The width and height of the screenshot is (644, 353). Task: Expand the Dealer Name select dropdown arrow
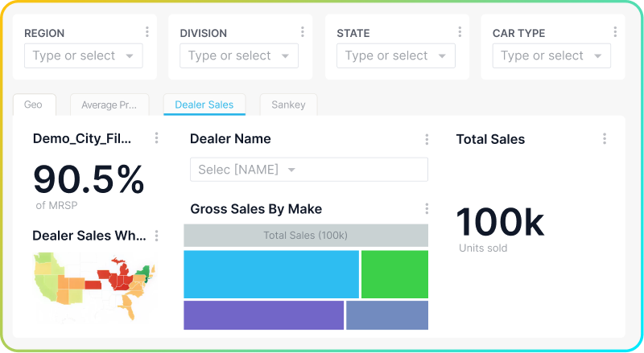pyautogui.click(x=291, y=170)
